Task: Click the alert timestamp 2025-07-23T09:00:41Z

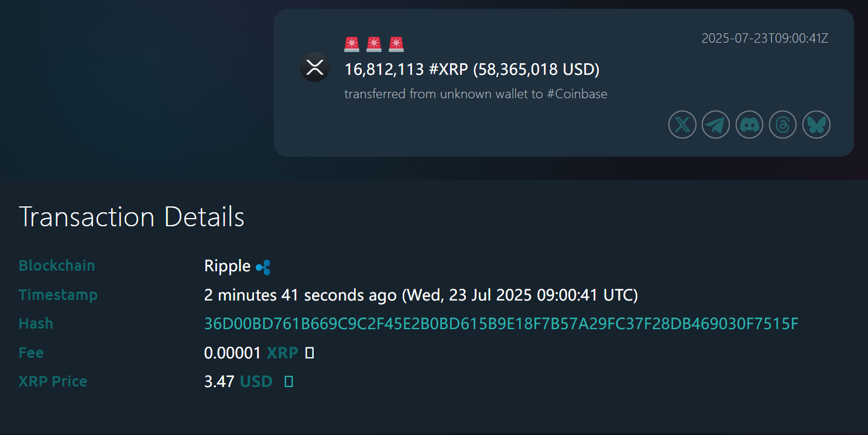Action: click(764, 39)
